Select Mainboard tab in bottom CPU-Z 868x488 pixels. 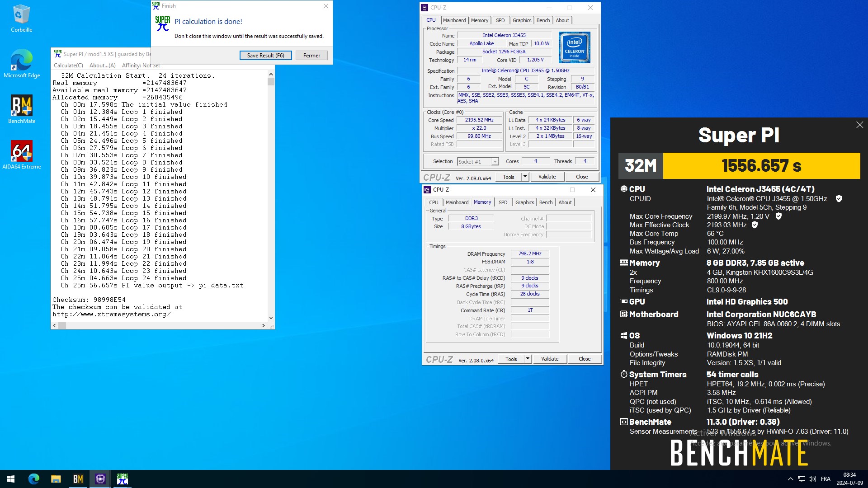point(457,202)
